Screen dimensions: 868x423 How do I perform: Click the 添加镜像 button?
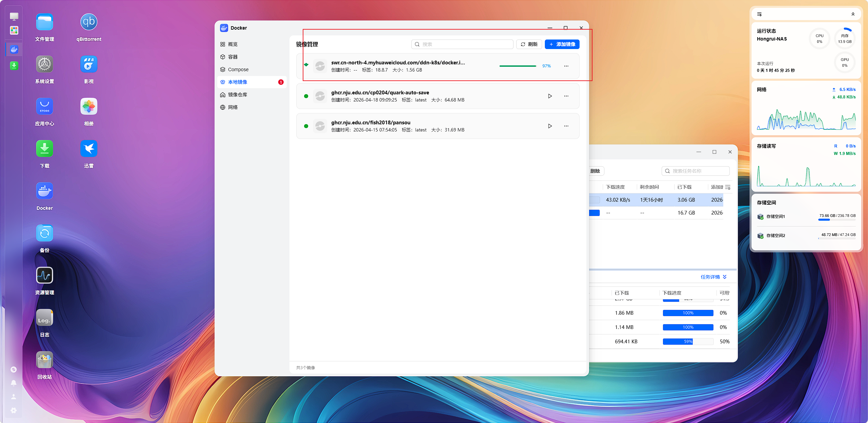[562, 44]
